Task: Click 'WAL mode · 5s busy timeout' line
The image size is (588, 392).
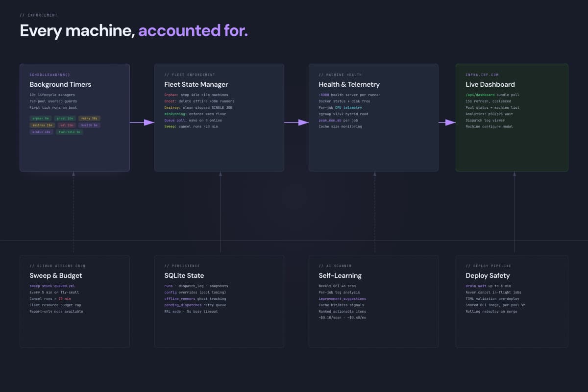Action: pyautogui.click(x=191, y=311)
